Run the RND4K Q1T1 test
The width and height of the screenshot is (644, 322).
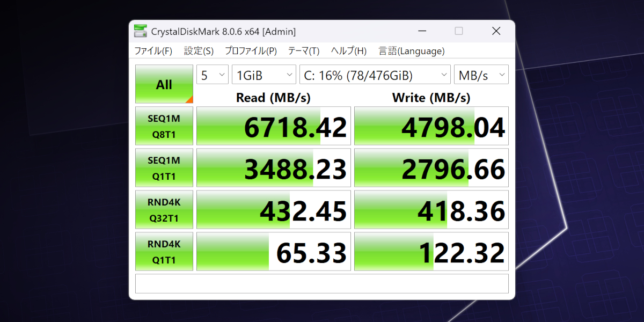point(164,252)
